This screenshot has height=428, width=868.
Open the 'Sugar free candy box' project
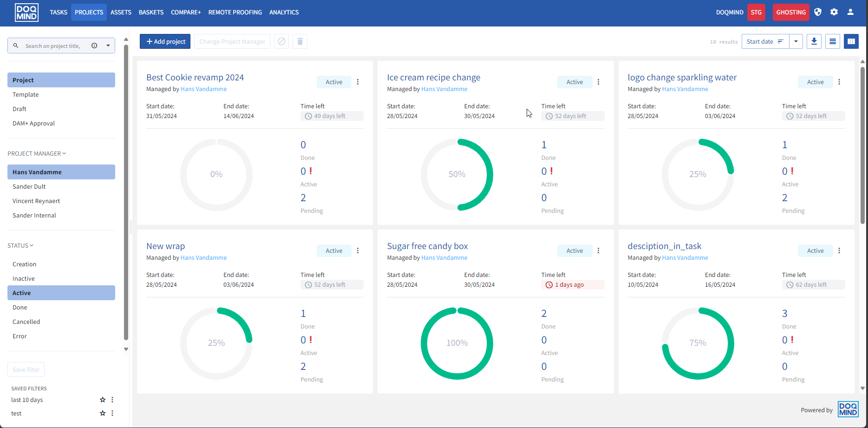coord(427,246)
